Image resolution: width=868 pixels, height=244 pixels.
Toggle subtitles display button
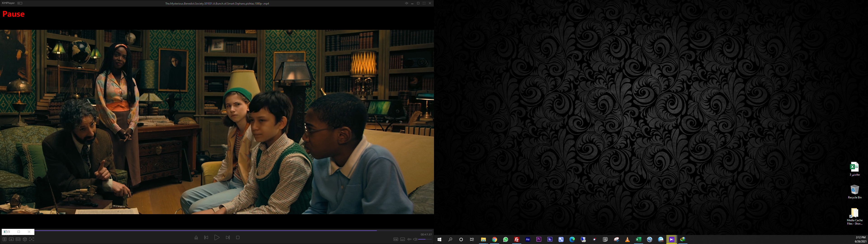coord(402,239)
